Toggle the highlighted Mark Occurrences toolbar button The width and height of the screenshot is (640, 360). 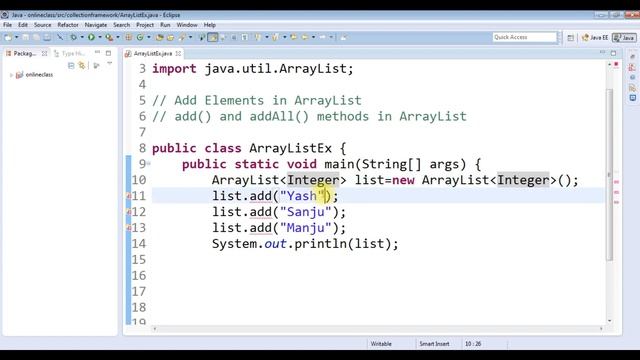point(213,37)
